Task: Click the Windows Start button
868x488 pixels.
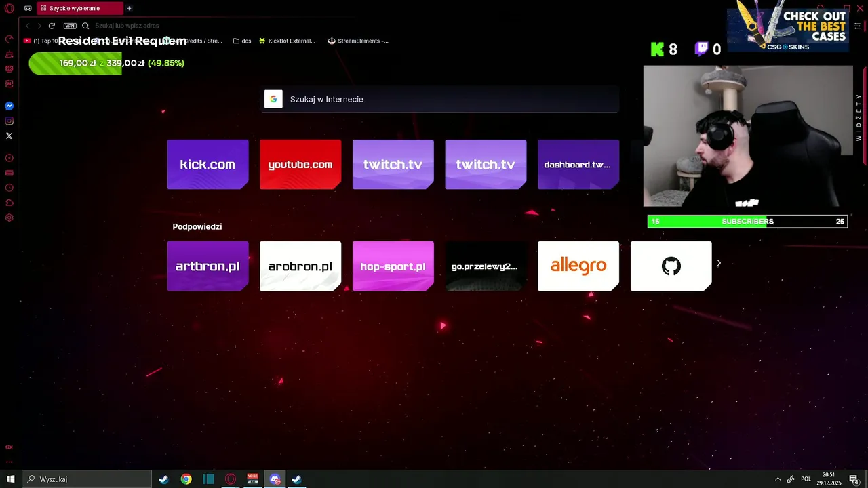Action: [x=11, y=479]
